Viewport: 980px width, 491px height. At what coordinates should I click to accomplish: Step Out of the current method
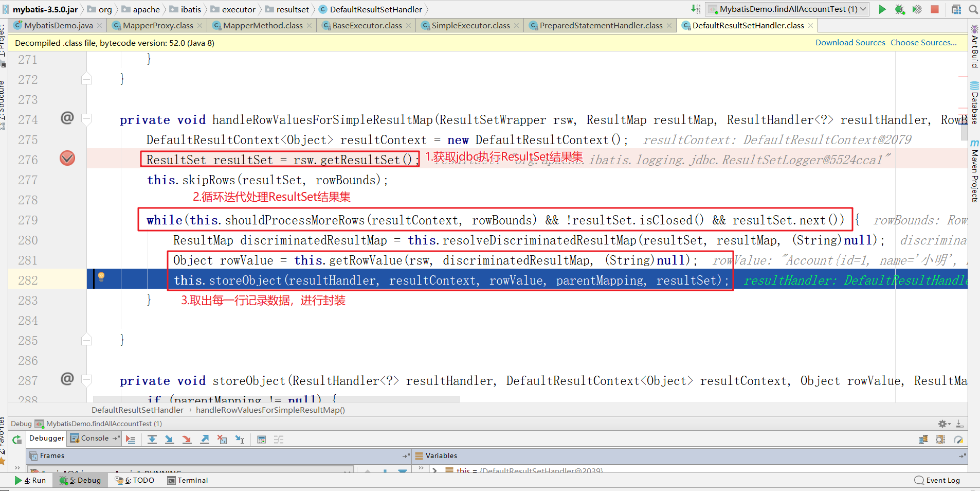point(205,440)
